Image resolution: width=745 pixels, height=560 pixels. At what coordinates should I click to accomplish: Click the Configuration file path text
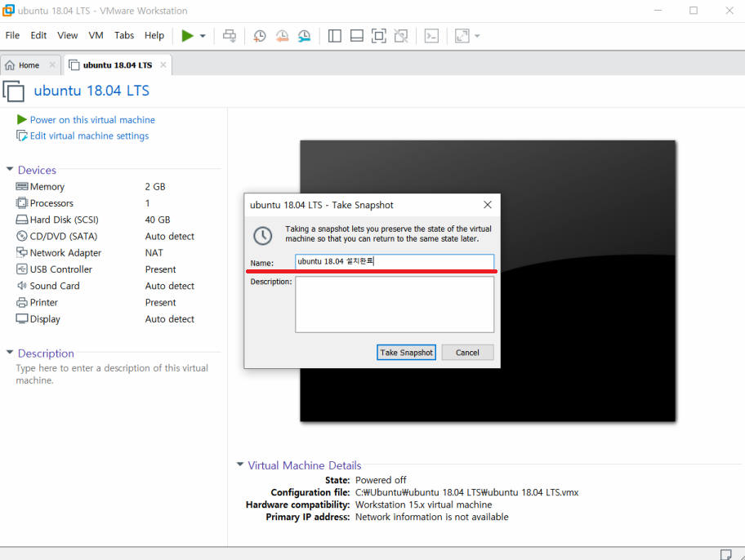pyautogui.click(x=466, y=492)
